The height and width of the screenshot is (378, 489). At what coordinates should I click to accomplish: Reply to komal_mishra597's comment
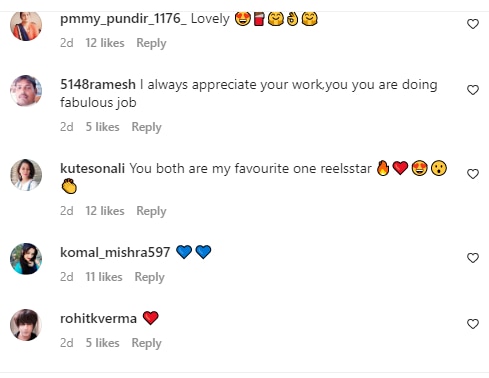click(x=149, y=277)
